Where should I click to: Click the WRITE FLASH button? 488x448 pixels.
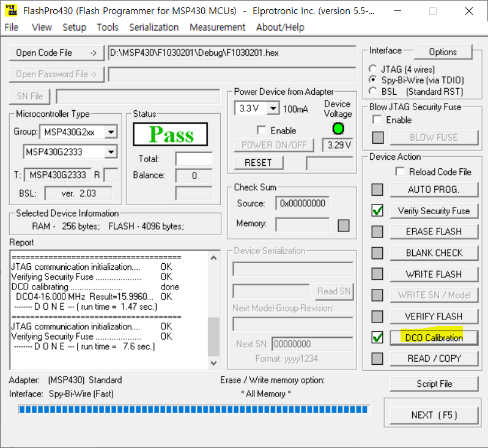[x=434, y=274]
